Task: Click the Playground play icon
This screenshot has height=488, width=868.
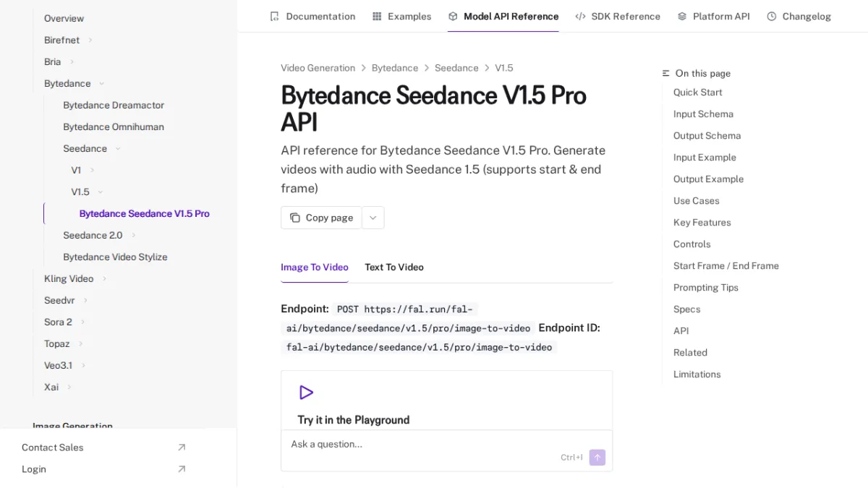Action: tap(306, 393)
